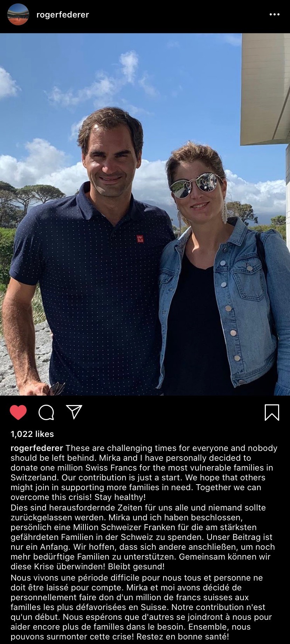Tap the Uniqlo logo on shirt
The width and height of the screenshot is (290, 644).
(140, 239)
